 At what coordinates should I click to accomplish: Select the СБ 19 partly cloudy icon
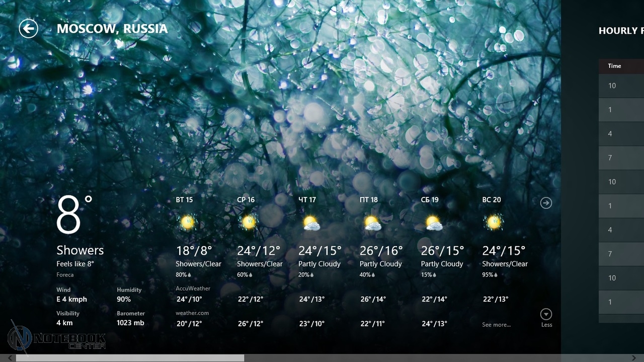tap(434, 223)
